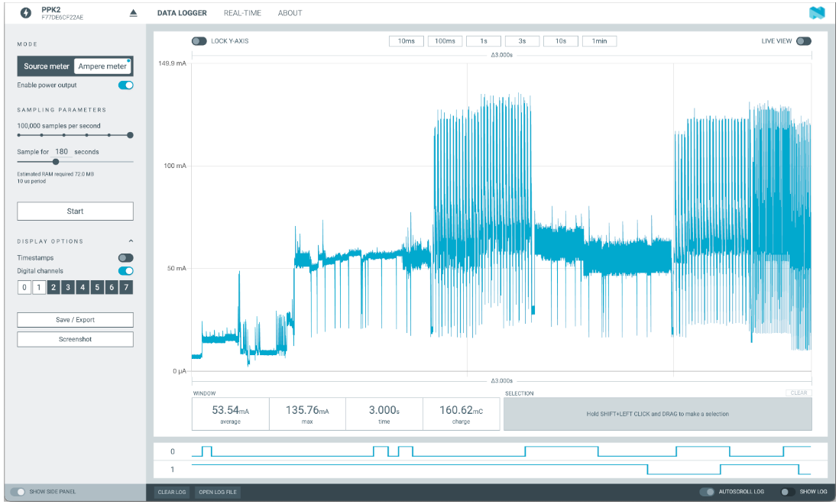Collapse the Display Options section
This screenshot has width=839, height=504.
pyautogui.click(x=130, y=241)
